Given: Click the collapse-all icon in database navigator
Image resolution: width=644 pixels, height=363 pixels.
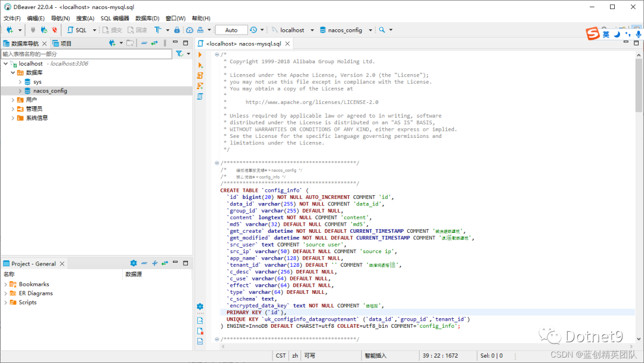Looking at the screenshot, I should 144,43.
